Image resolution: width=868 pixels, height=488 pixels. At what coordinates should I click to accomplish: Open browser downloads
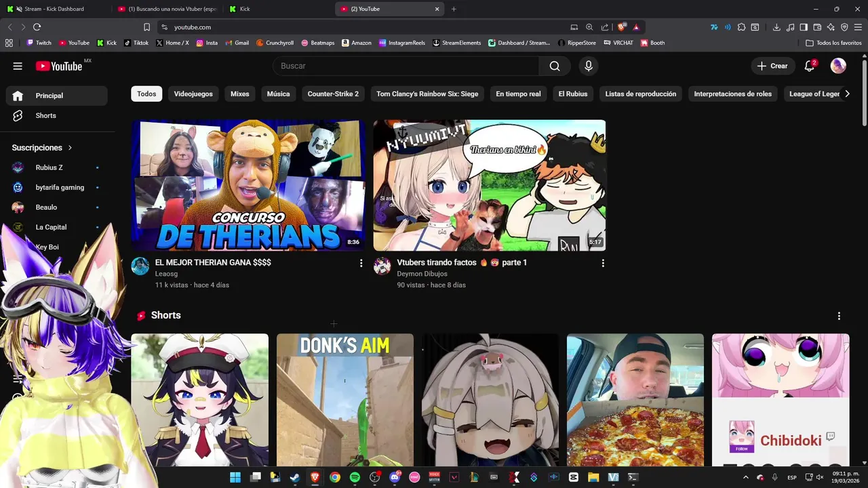click(776, 27)
